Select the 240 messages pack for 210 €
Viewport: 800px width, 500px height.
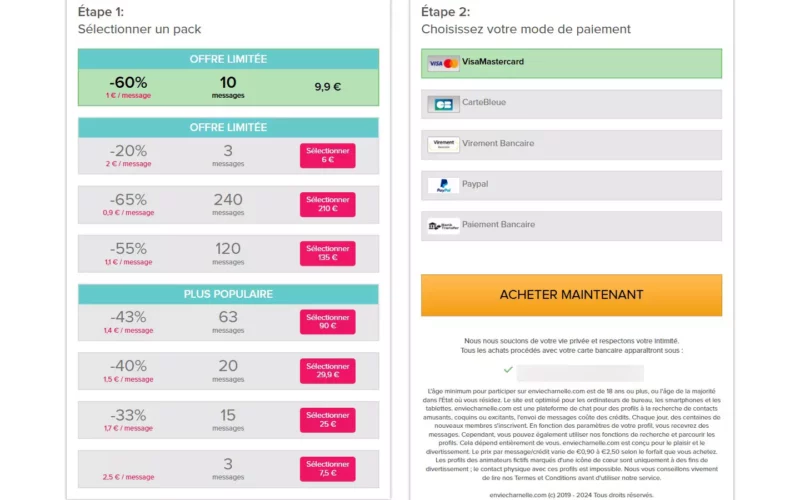pyautogui.click(x=327, y=204)
